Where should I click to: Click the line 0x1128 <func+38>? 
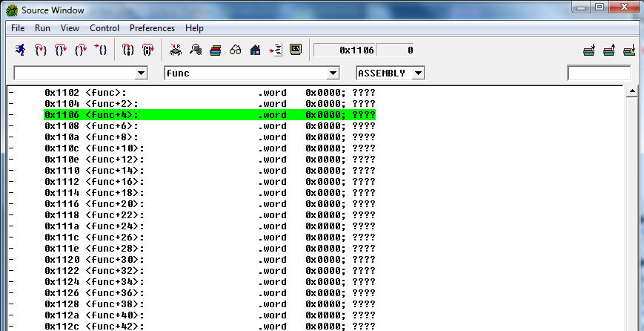(210, 304)
